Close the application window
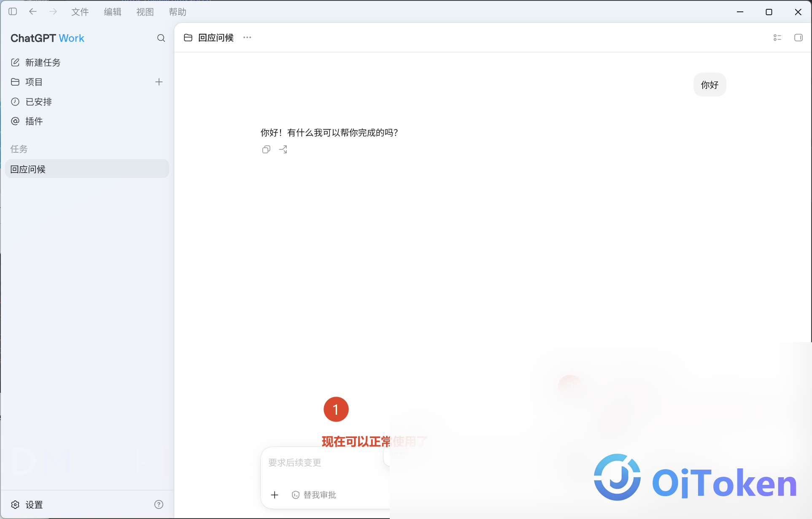This screenshot has width=812, height=519. click(798, 12)
